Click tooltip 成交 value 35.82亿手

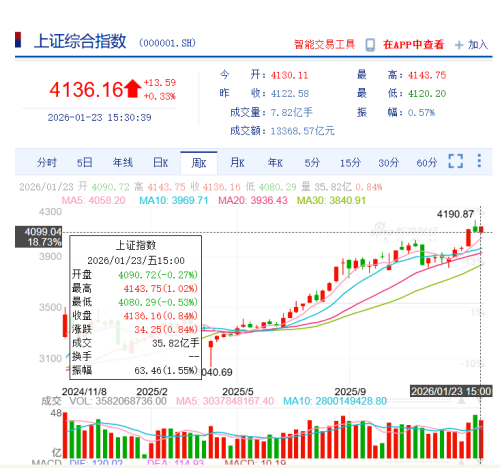[x=176, y=343]
